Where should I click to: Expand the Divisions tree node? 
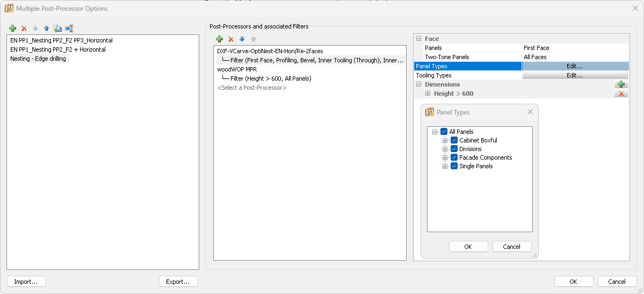tap(445, 149)
